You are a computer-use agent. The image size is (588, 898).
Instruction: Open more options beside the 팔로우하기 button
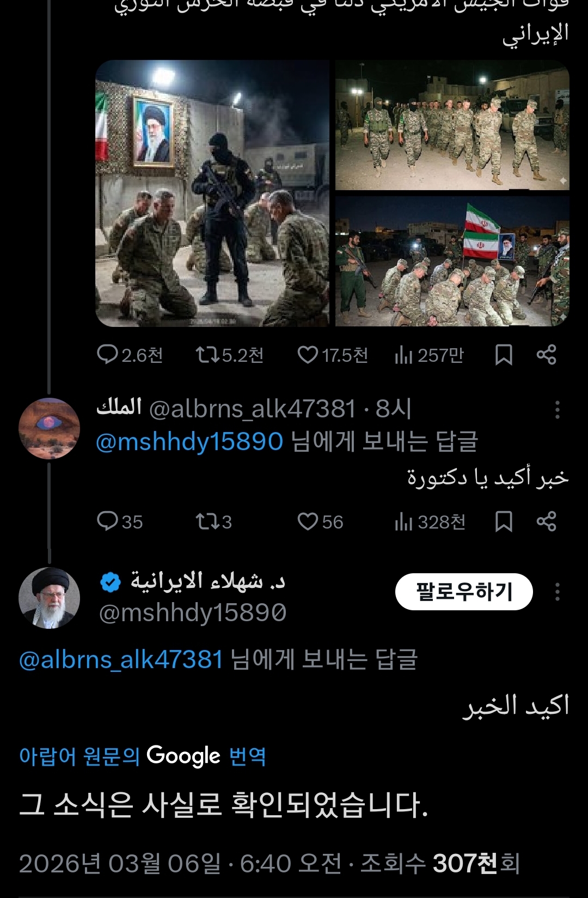coord(557,592)
